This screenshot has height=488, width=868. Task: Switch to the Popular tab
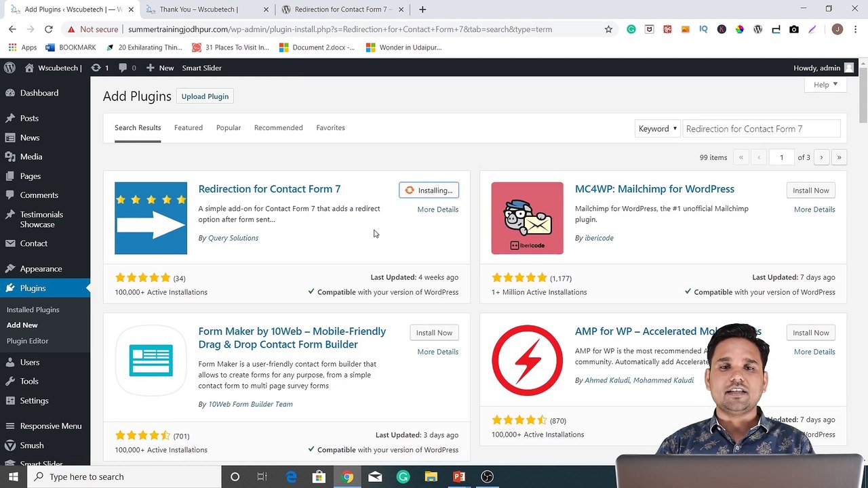tap(229, 127)
